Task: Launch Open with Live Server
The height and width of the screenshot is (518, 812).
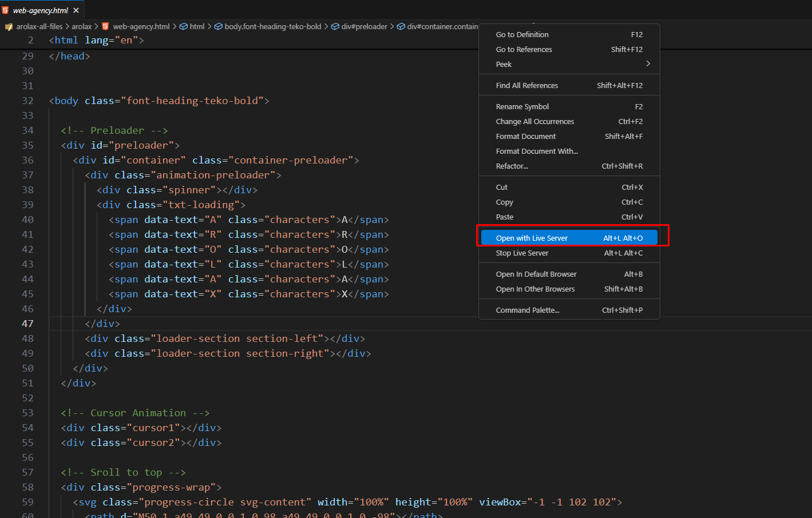Action: pos(569,238)
